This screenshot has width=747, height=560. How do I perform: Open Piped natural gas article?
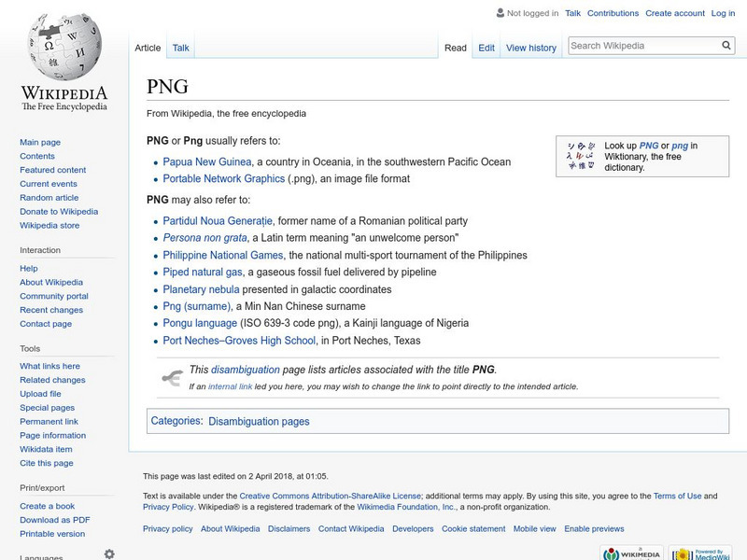[203, 272]
